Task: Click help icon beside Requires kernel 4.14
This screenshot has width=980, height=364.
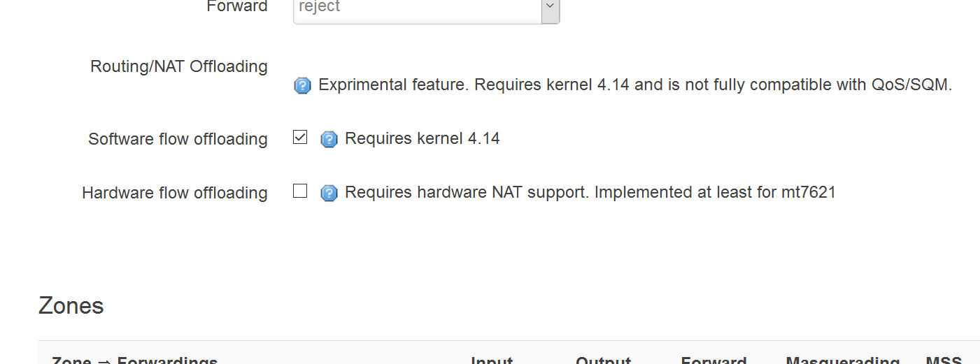Action: [x=329, y=139]
